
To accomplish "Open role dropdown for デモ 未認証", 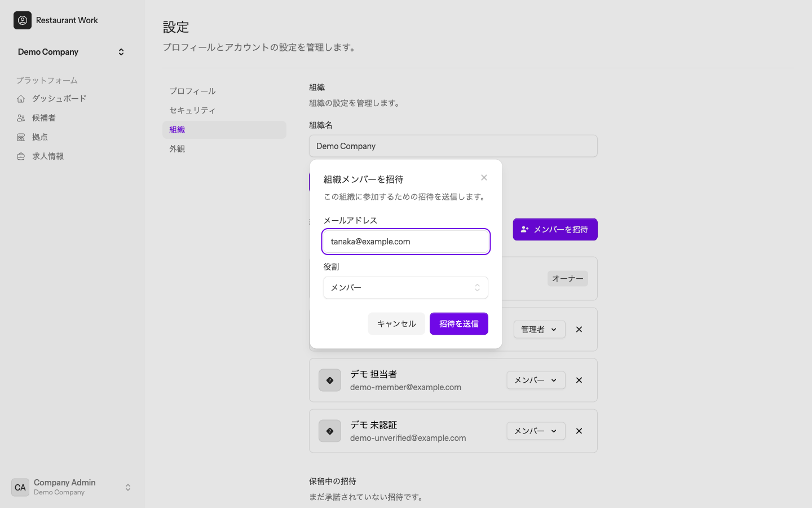I will (x=536, y=431).
